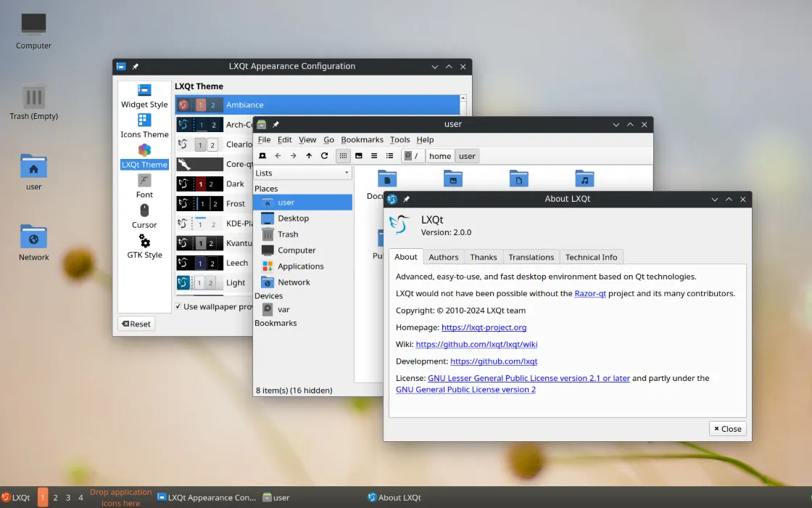Viewport: 812px width, 508px height.
Task: Open the View menu
Action: (307, 140)
